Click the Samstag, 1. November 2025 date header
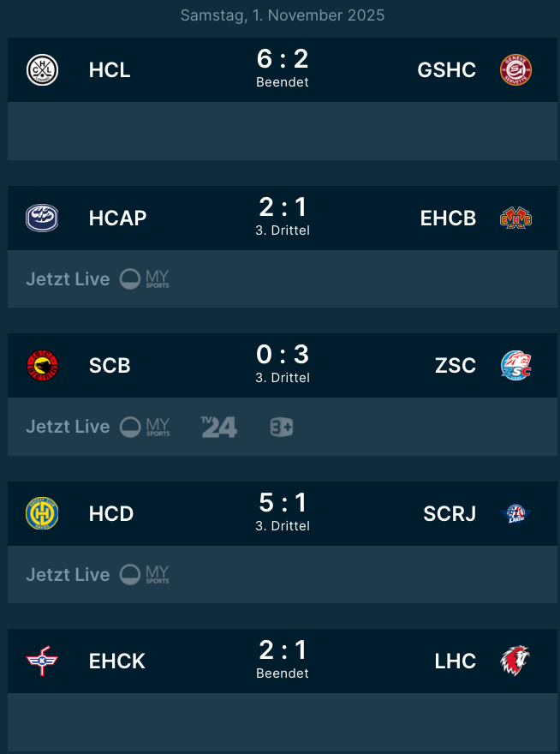 pyautogui.click(x=282, y=15)
